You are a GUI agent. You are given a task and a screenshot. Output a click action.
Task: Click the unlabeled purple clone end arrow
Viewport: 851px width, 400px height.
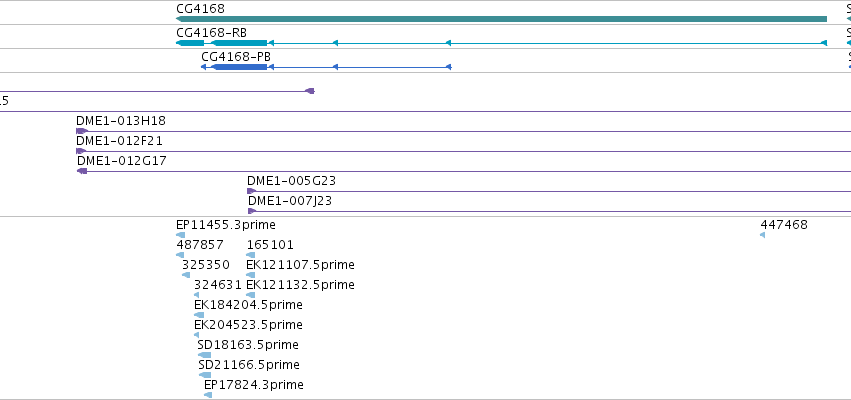pyautogui.click(x=310, y=91)
